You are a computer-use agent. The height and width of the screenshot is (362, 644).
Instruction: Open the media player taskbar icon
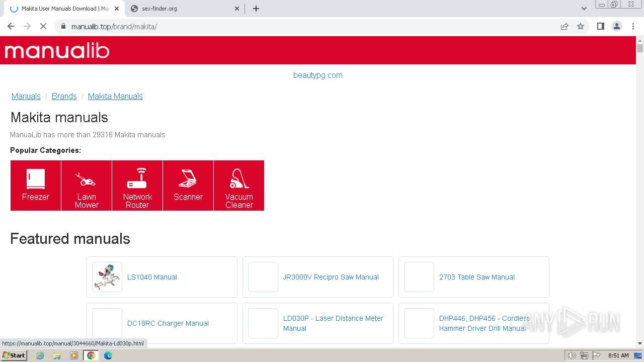pos(74,355)
